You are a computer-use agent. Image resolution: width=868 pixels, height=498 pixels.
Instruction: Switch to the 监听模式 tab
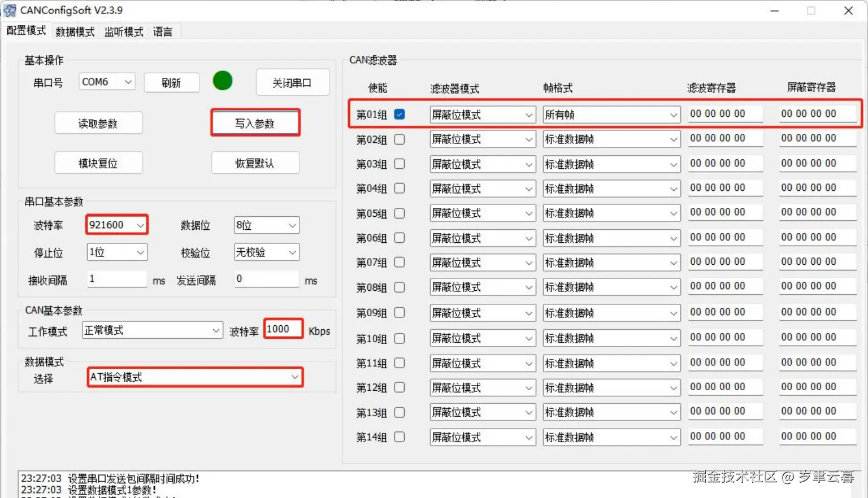coord(123,32)
